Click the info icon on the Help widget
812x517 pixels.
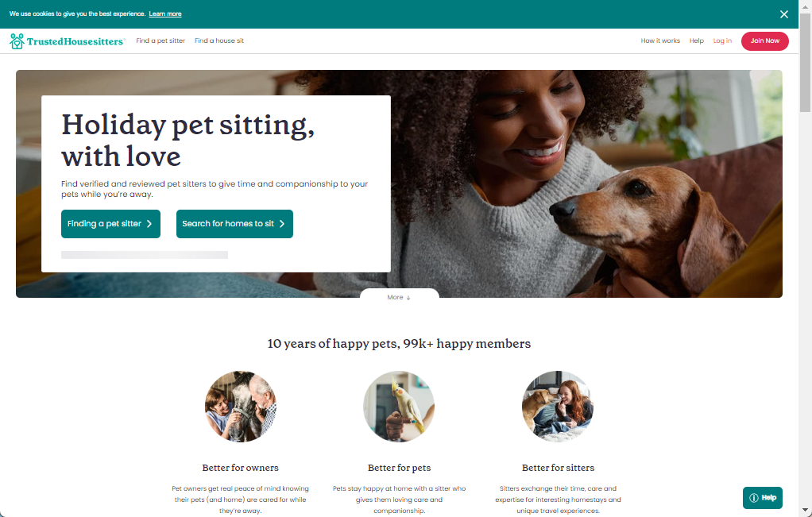click(x=754, y=498)
